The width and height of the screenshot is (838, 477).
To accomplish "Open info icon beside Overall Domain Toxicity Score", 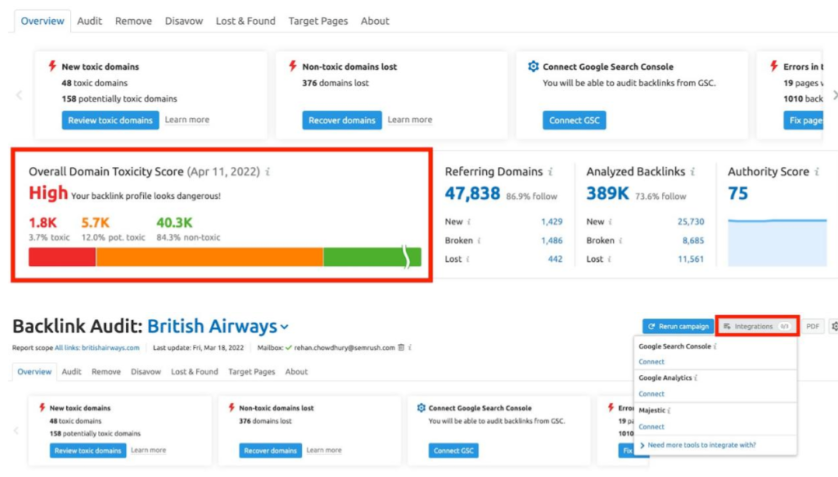I will tap(268, 171).
